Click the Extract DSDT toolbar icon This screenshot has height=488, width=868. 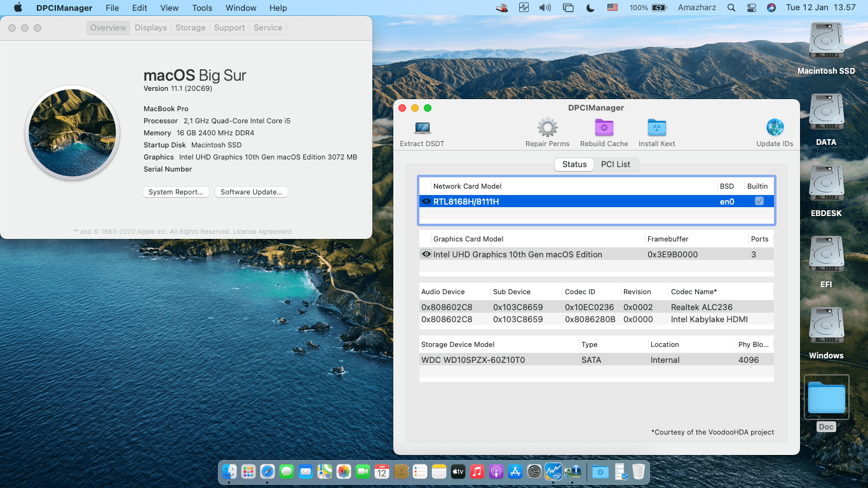pos(422,128)
